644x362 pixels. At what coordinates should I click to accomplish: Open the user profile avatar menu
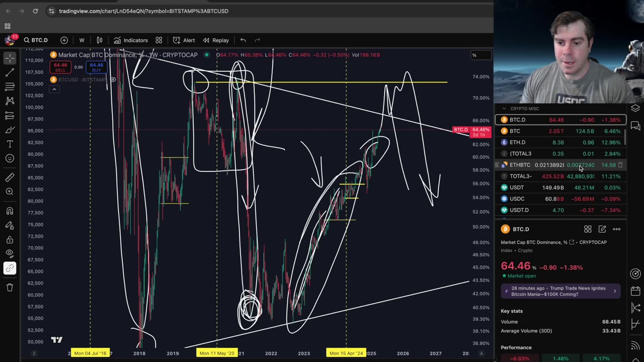(x=9, y=40)
